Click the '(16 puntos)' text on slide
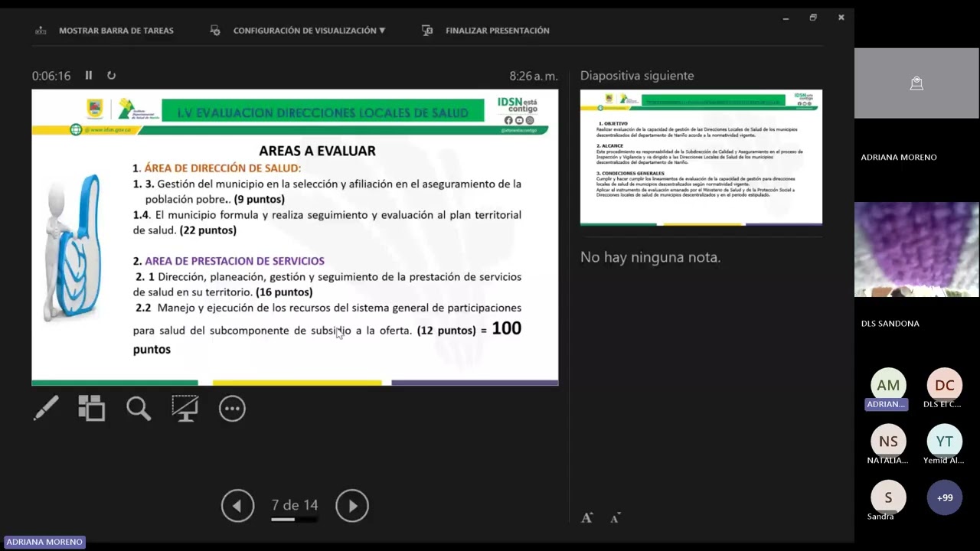This screenshot has width=980, height=551. pyautogui.click(x=284, y=292)
